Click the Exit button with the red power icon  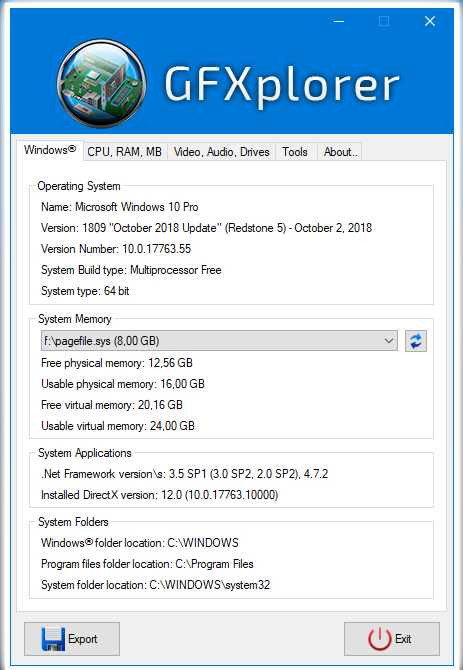click(392, 639)
